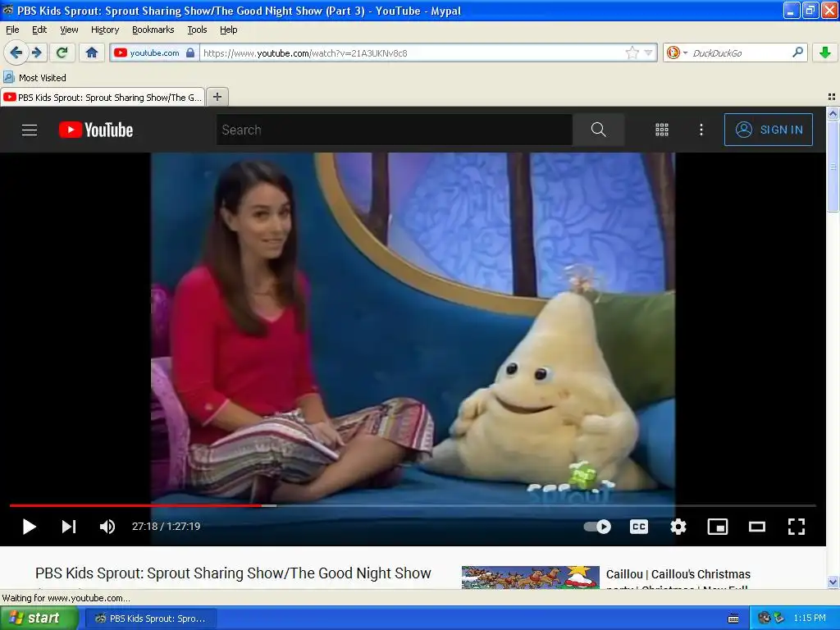Click the page scrollbar up arrow
Screen dimensions: 840x630
833,113
